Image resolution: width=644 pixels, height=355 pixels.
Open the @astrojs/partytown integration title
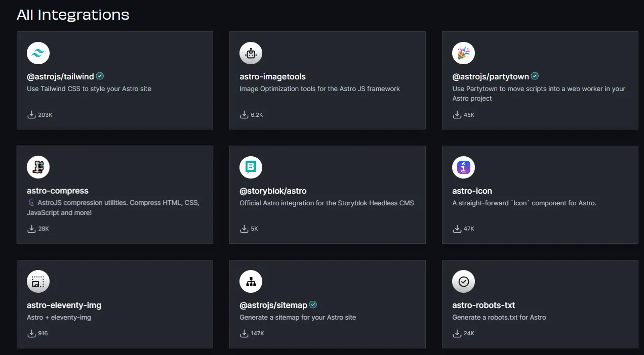pos(491,77)
